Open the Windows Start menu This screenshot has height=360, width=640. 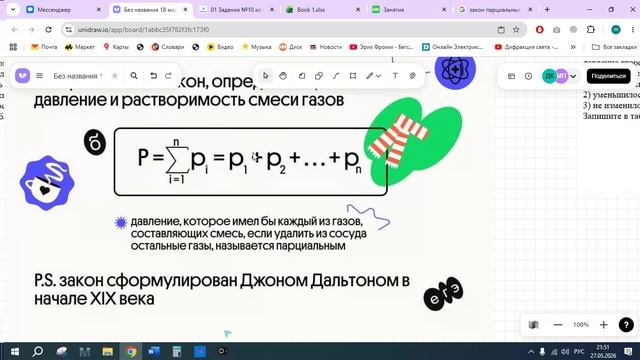(x=15, y=351)
